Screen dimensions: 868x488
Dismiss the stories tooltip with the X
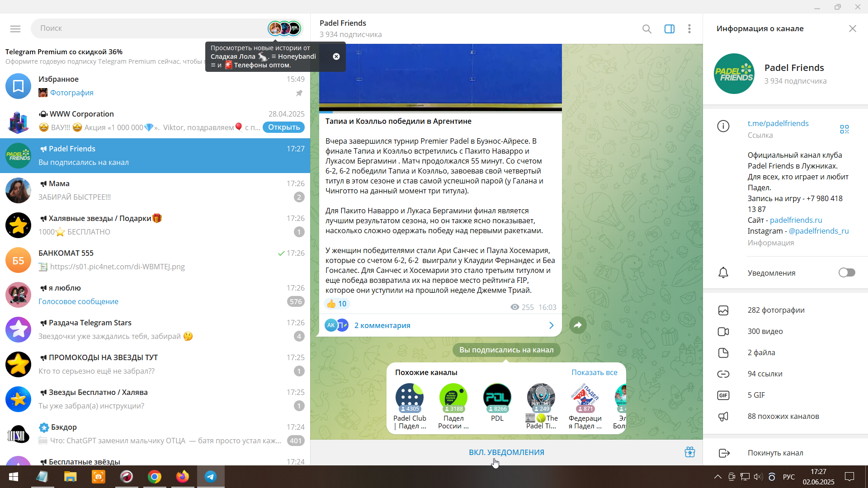pos(336,56)
